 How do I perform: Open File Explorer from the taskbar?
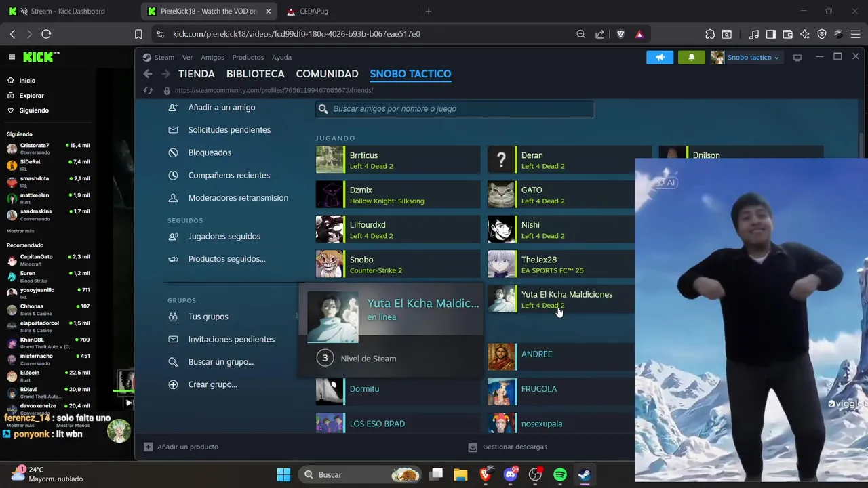click(460, 474)
